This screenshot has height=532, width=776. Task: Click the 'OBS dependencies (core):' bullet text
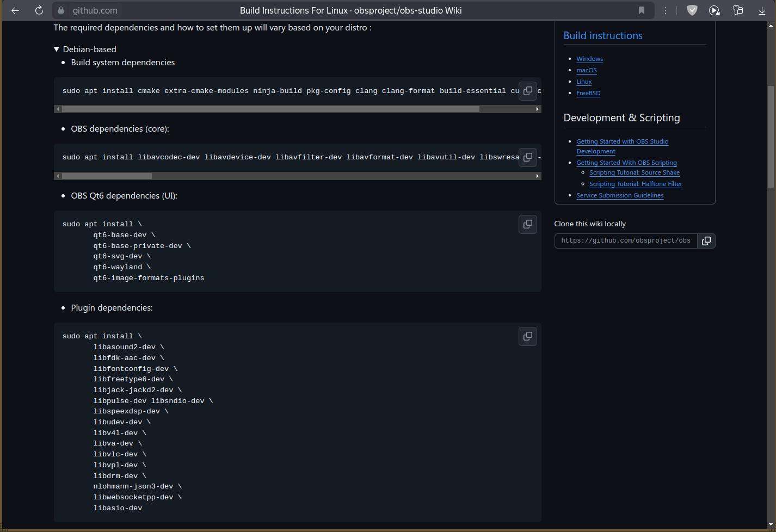click(x=120, y=128)
